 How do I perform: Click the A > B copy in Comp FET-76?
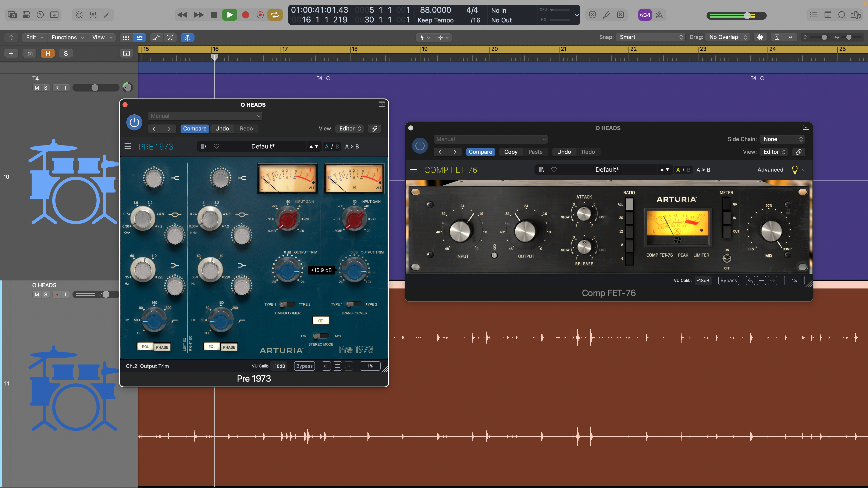(703, 169)
